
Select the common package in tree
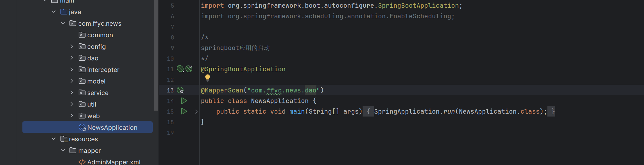pyautogui.click(x=100, y=35)
